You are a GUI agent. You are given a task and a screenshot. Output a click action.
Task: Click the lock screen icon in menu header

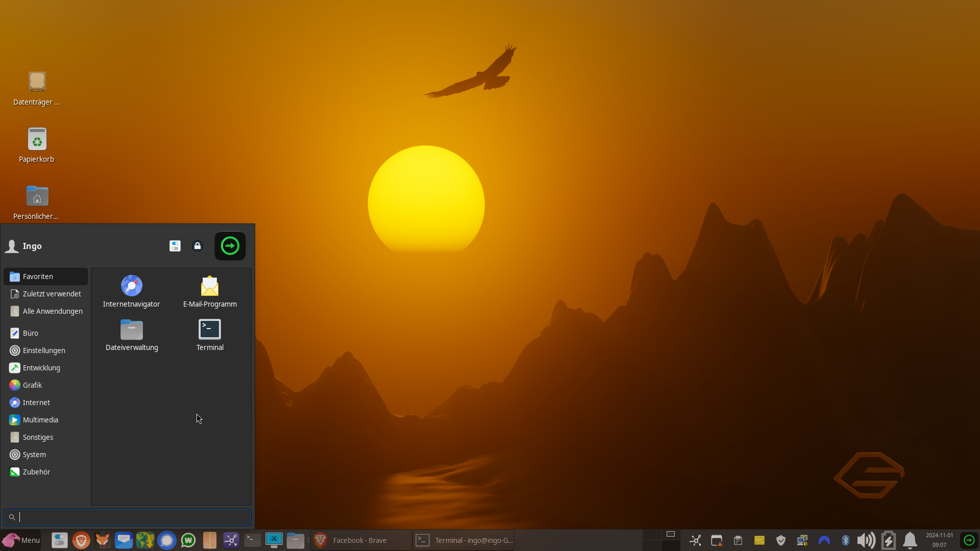point(198,246)
